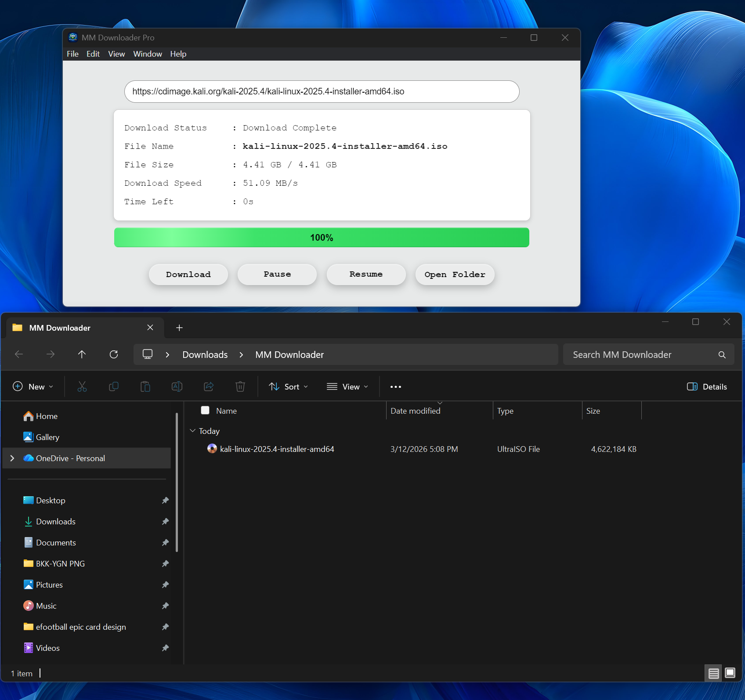Toggle the Details pane button
This screenshot has width=745, height=700.
(707, 386)
